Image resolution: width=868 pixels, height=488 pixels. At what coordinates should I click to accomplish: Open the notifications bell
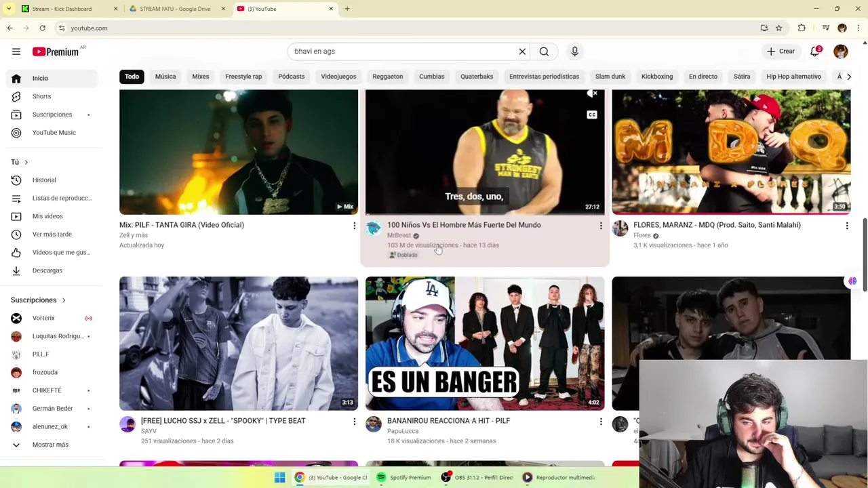point(815,52)
